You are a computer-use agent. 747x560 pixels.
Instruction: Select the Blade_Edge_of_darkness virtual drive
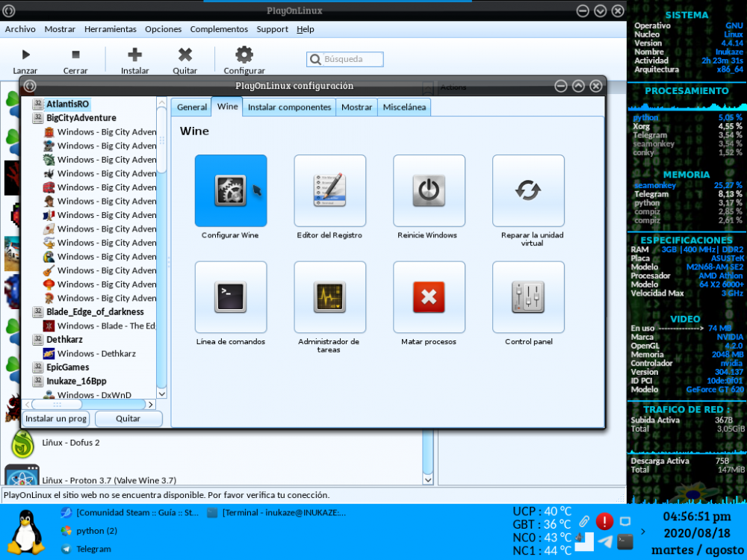click(x=95, y=311)
